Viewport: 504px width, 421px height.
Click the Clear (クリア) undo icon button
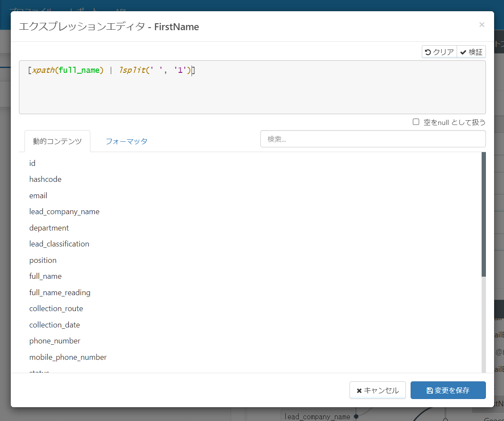click(x=439, y=52)
